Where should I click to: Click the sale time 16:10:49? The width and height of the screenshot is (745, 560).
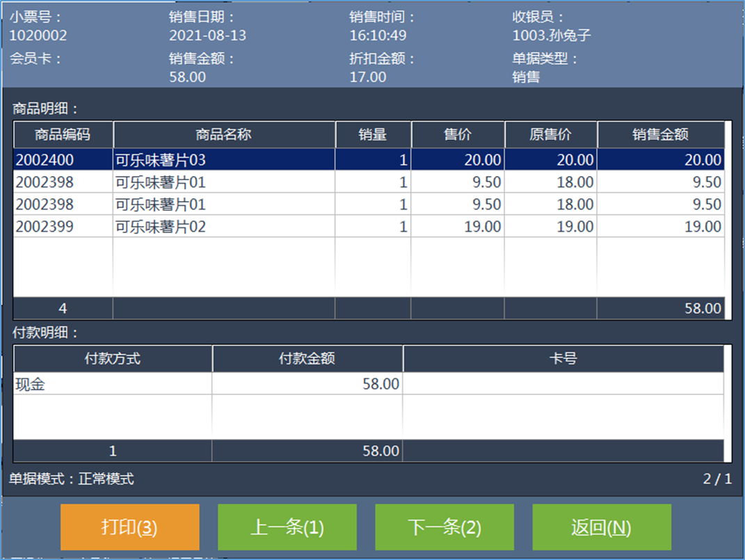pyautogui.click(x=378, y=35)
